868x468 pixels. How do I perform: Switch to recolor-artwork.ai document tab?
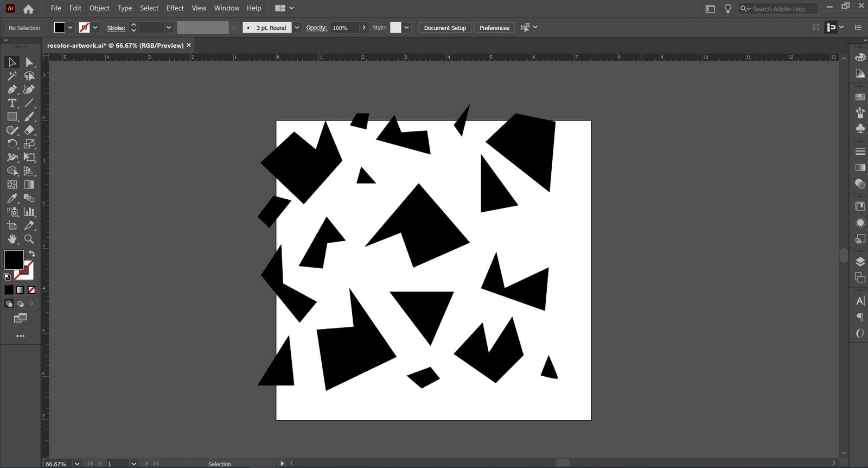pyautogui.click(x=115, y=46)
